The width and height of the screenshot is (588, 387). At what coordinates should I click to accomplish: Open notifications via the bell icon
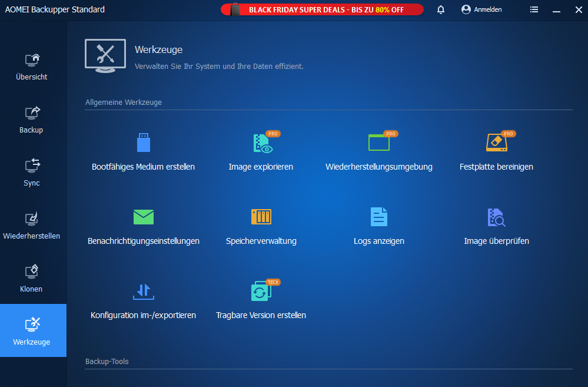click(441, 9)
